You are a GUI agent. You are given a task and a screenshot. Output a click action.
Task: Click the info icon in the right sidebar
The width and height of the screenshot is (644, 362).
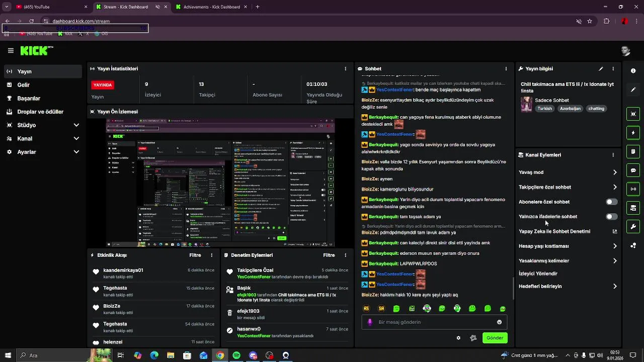(x=633, y=71)
